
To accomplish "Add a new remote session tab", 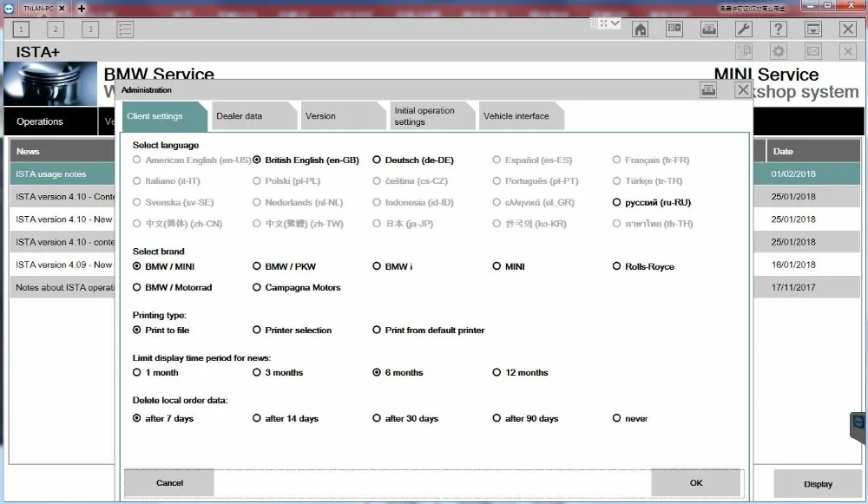I will pos(82,9).
